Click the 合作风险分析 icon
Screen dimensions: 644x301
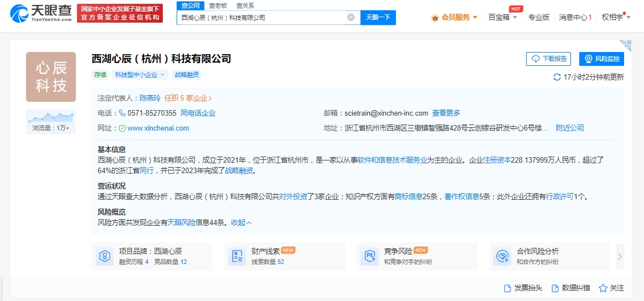pyautogui.click(x=502, y=256)
